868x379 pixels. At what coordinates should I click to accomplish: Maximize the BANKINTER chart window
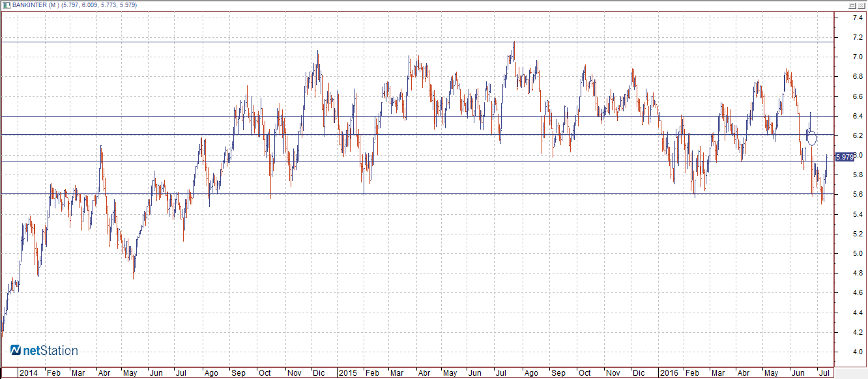[851, 5]
